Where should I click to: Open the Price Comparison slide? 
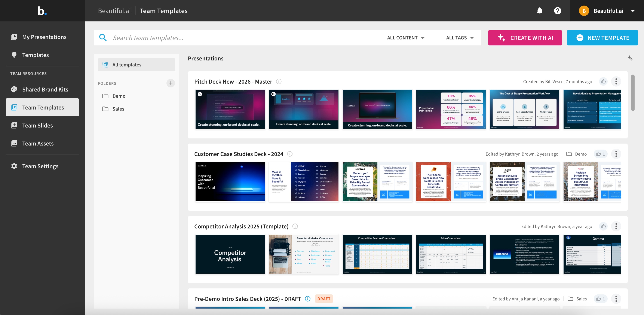point(451,254)
